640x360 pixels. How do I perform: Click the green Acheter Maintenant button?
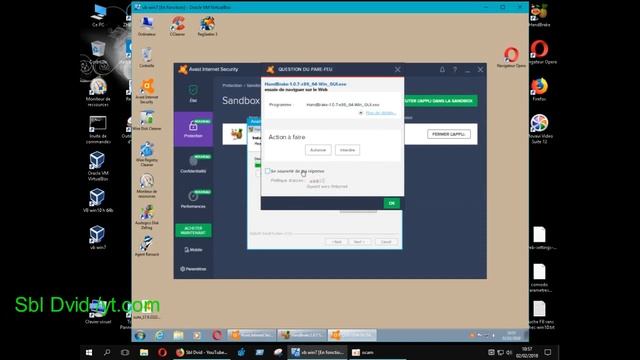point(193,230)
